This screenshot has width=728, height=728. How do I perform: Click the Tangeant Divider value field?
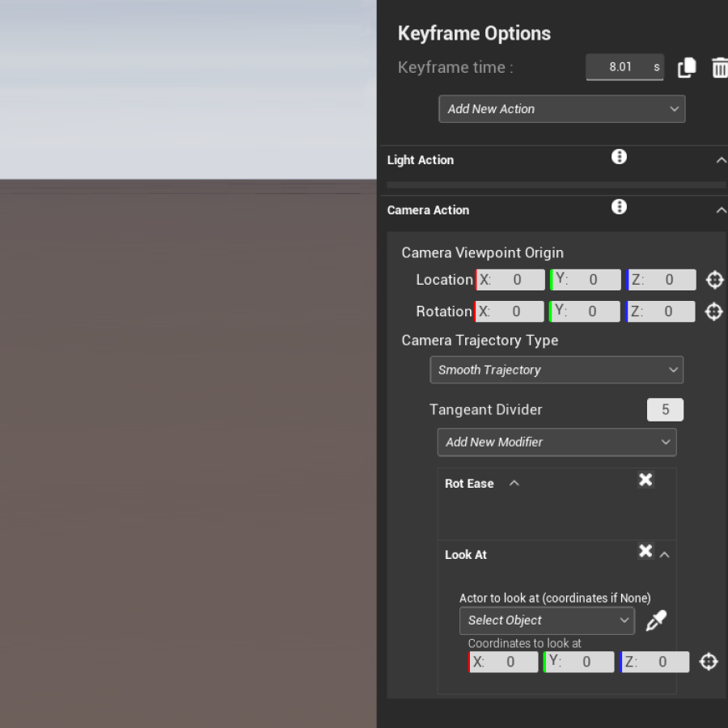tap(665, 410)
